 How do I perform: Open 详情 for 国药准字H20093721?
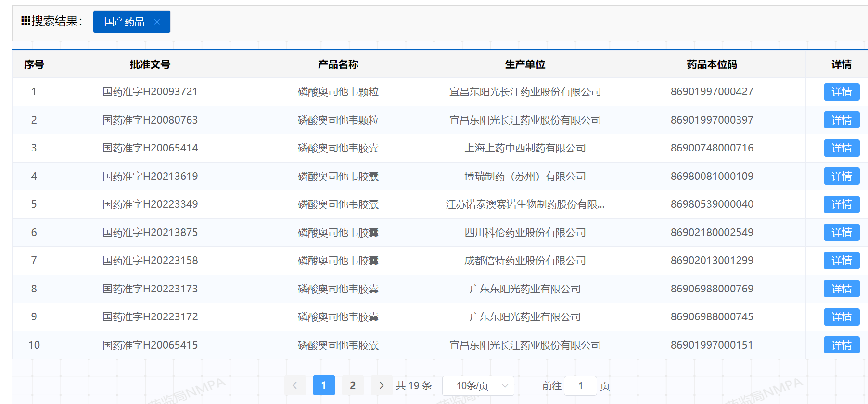click(x=842, y=92)
